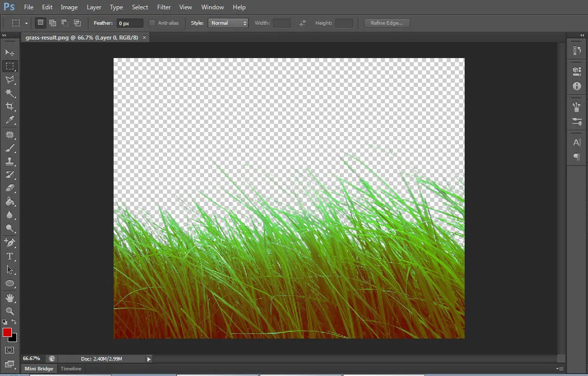Select the History Brush tool
The height and width of the screenshot is (376, 588).
(10, 175)
